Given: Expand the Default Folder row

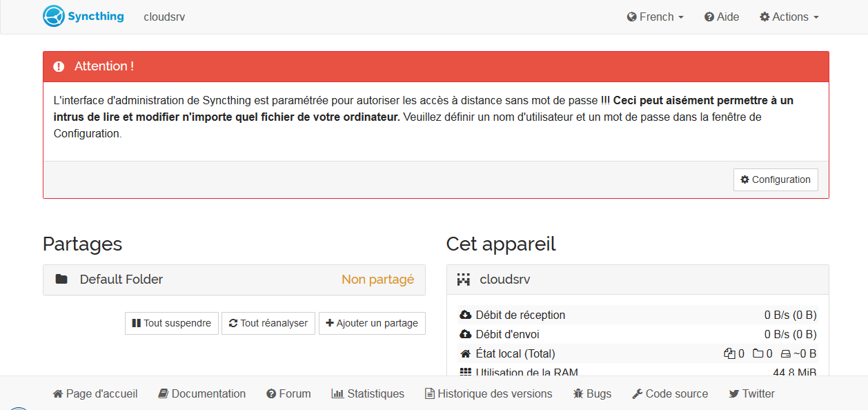Looking at the screenshot, I should pos(234,280).
